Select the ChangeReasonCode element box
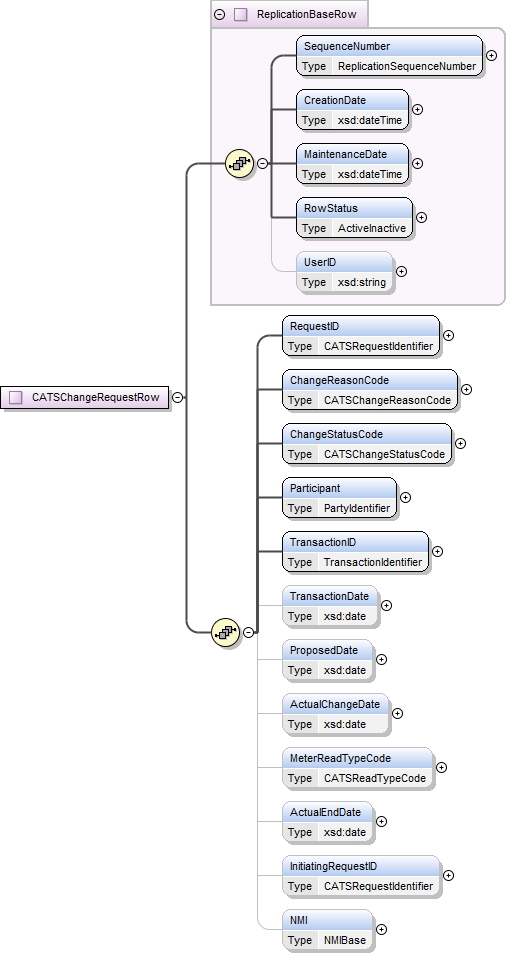The image size is (507, 955). pyautogui.click(x=370, y=389)
